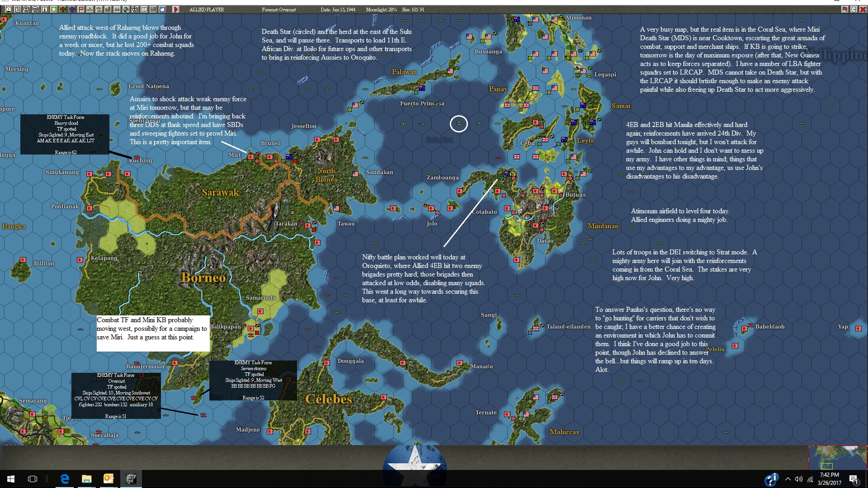Open Outlook from the taskbar
This screenshot has width=868, height=488.
tap(108, 479)
